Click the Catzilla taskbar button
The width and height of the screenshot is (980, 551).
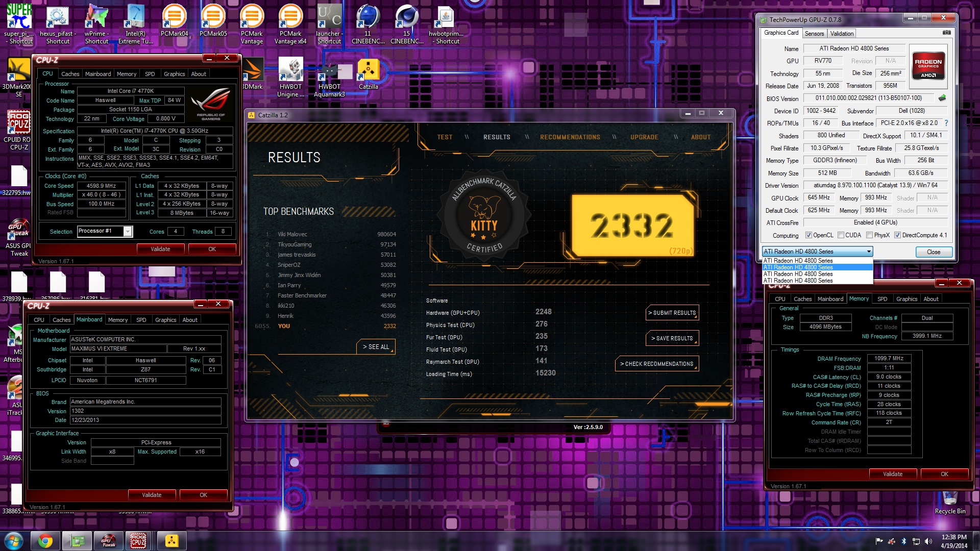172,541
